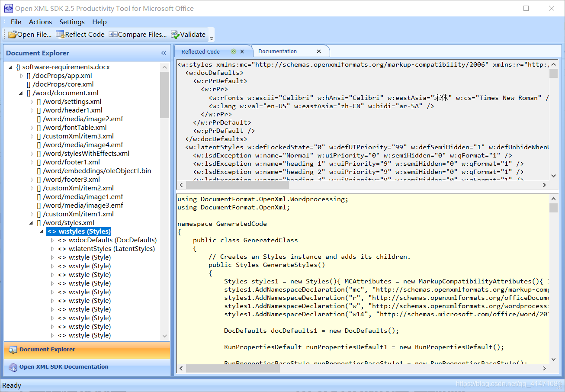Click the XML pane vertical scroll down arrow

[553, 176]
